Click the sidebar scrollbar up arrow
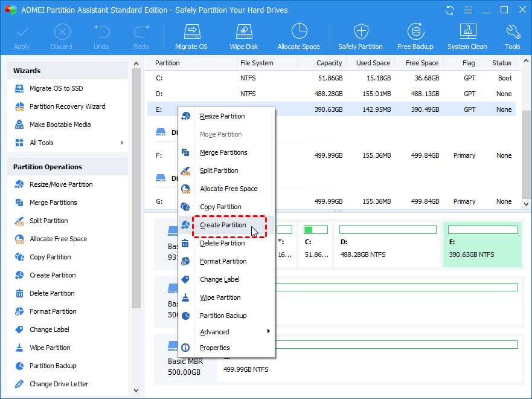 tap(136, 63)
